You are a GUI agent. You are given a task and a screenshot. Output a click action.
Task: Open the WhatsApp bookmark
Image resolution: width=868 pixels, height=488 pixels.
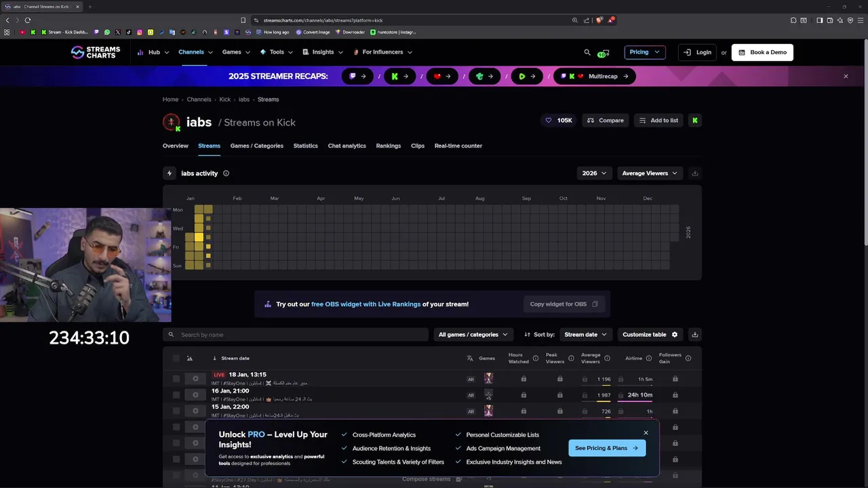tap(107, 32)
